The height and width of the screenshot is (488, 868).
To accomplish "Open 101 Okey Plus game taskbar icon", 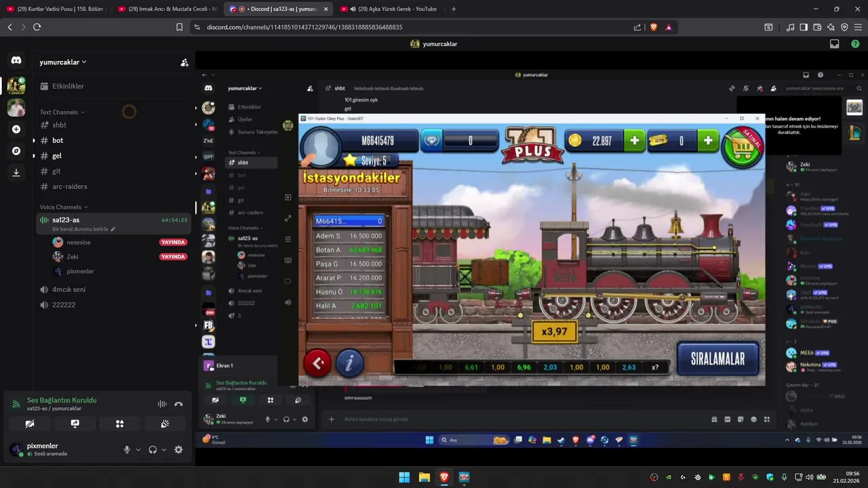I will click(x=464, y=477).
